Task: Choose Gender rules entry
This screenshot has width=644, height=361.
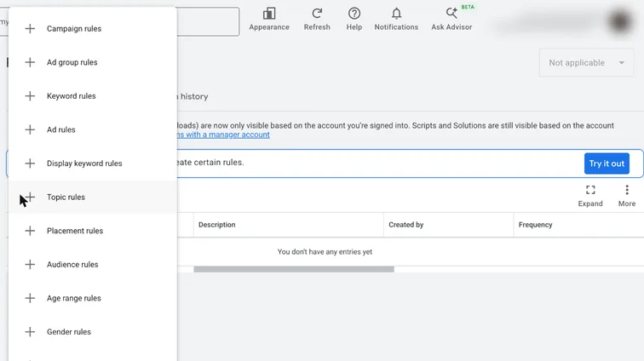Action: click(x=93, y=332)
